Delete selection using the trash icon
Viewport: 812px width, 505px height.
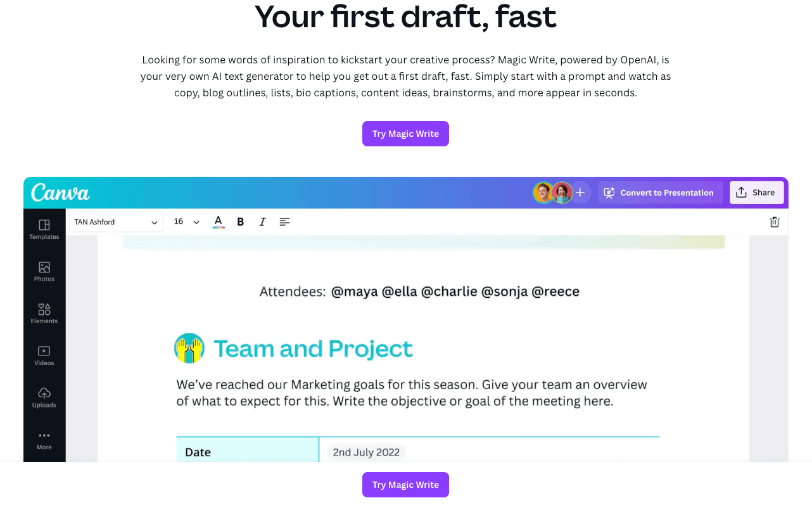point(774,222)
